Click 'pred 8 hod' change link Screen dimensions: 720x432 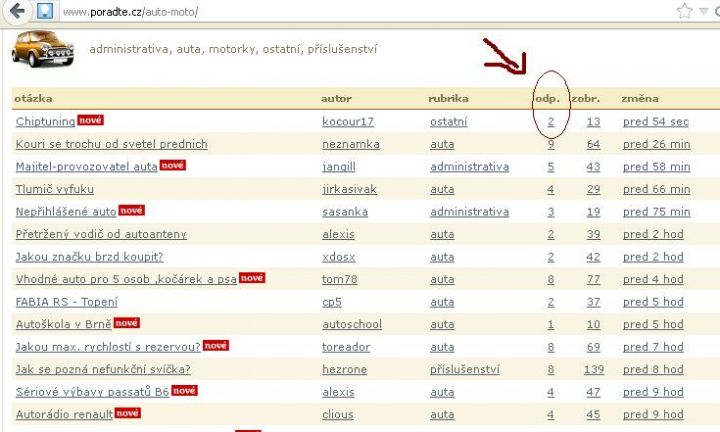(653, 370)
